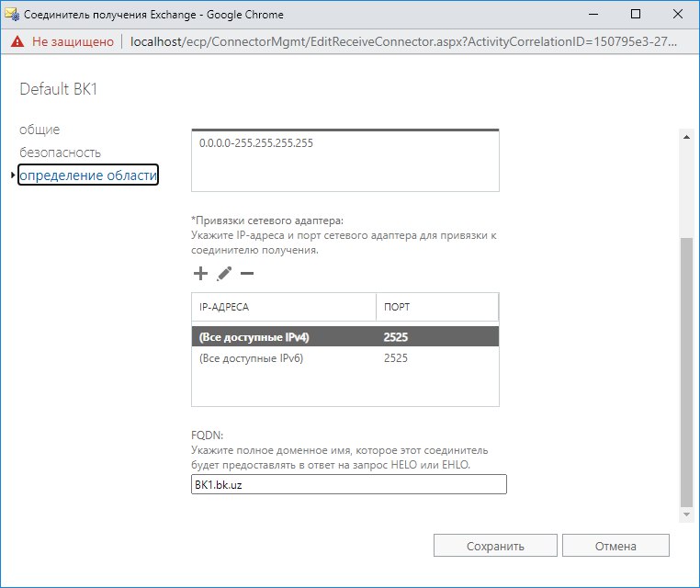This screenshot has height=588, width=700.
Task: Select the Все доступные IPv6 row
Action: coord(345,358)
